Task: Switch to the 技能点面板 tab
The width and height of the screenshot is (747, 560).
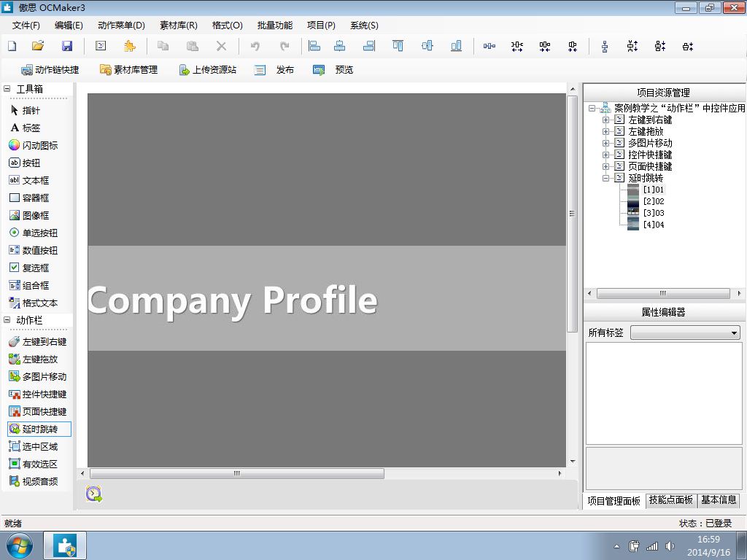Action: (x=671, y=500)
